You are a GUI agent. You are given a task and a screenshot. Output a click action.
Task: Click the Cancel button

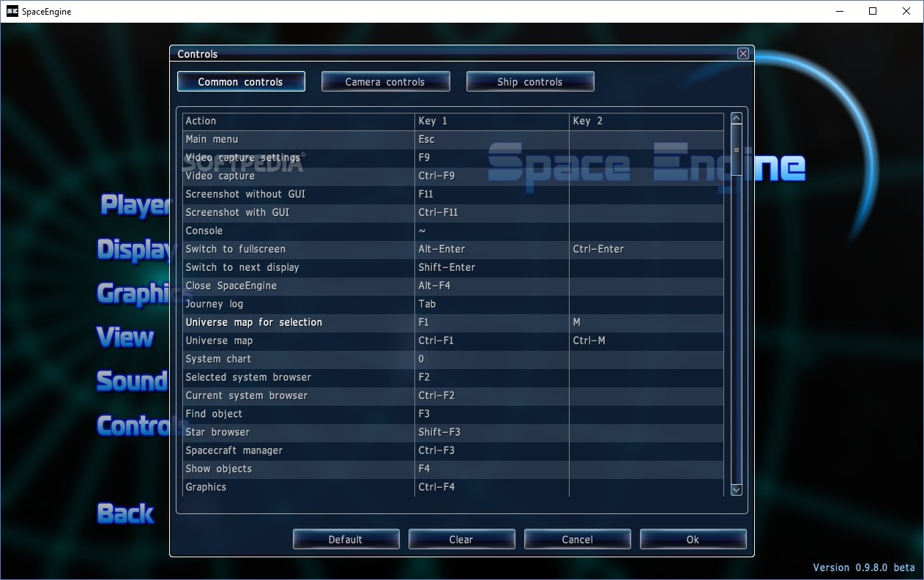point(577,539)
